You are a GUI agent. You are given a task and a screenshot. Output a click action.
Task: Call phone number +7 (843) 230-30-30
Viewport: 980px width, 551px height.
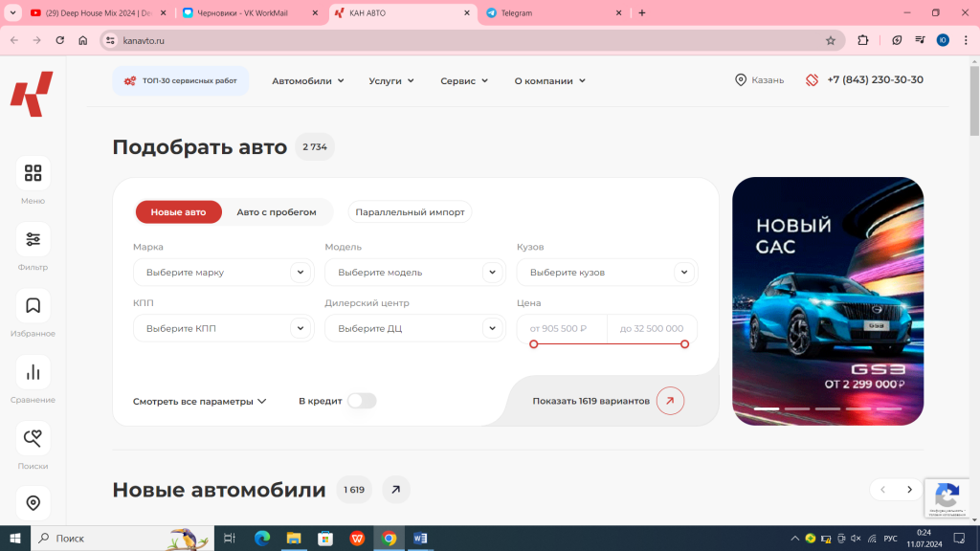pos(875,80)
